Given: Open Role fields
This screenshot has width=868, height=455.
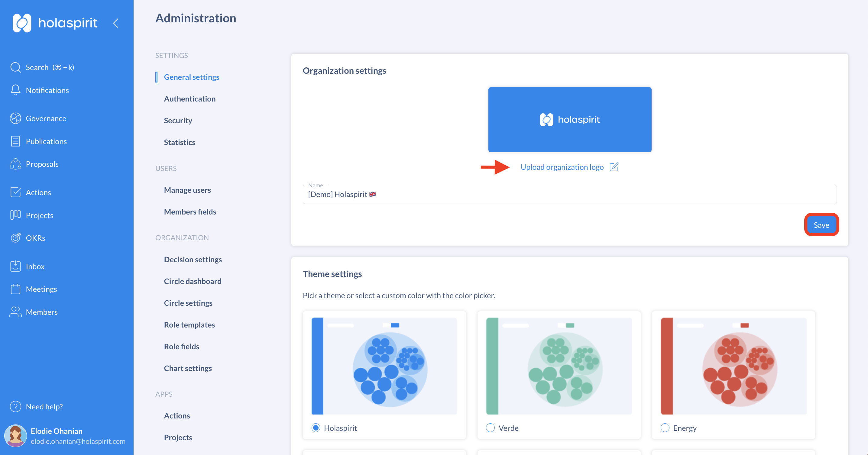Looking at the screenshot, I should [182, 346].
